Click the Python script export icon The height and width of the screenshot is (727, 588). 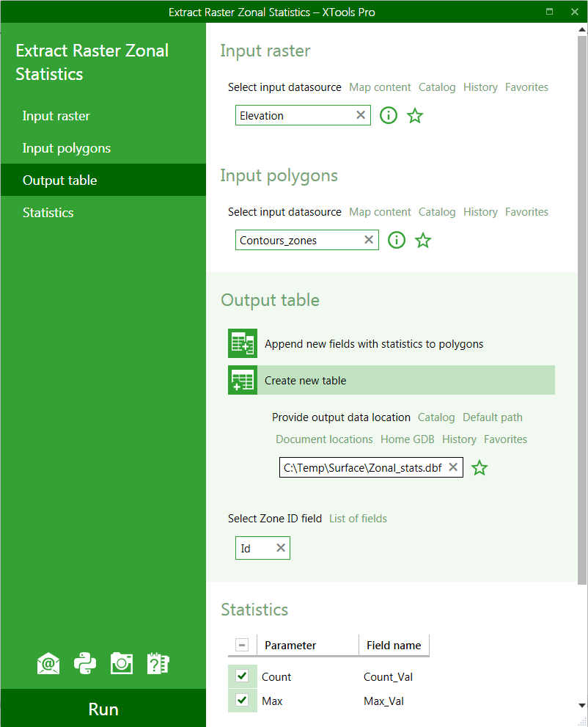click(85, 663)
